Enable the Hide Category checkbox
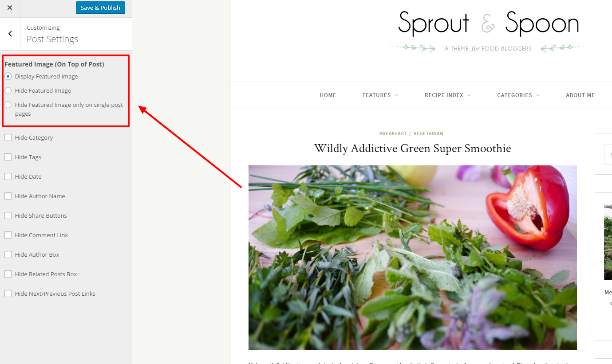Viewport: 612px width, 364px height. tap(8, 137)
